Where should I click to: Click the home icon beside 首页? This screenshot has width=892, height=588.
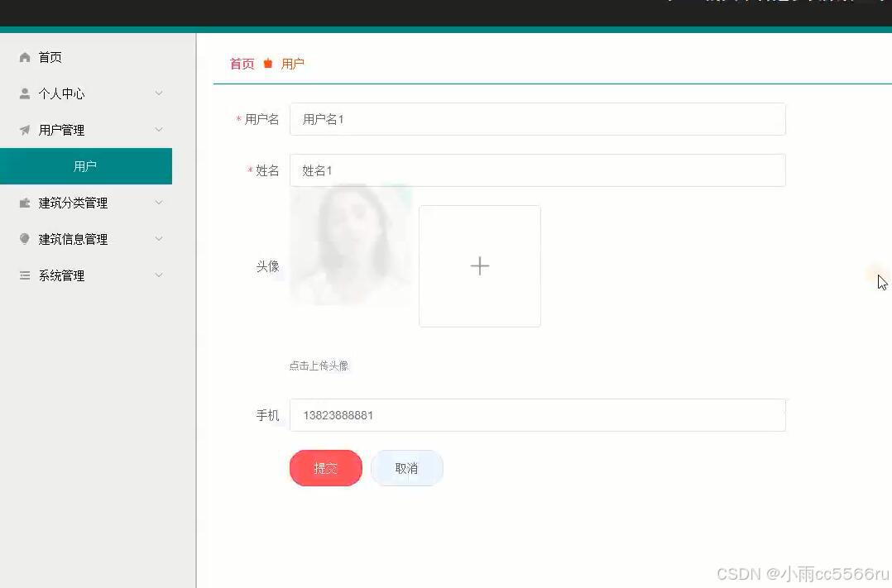pyautogui.click(x=24, y=57)
